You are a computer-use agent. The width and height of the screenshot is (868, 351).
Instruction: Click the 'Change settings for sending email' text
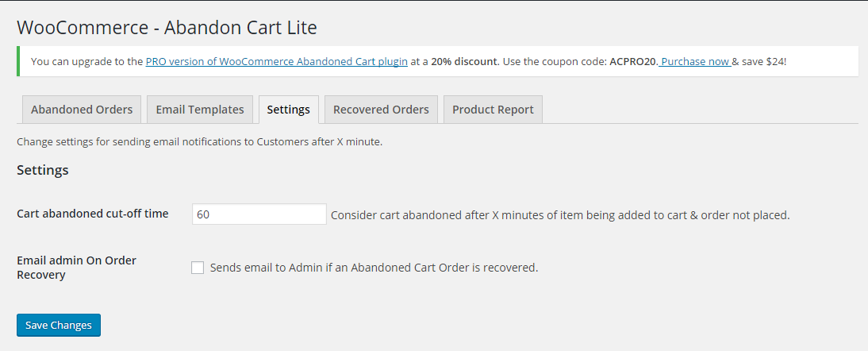click(199, 143)
